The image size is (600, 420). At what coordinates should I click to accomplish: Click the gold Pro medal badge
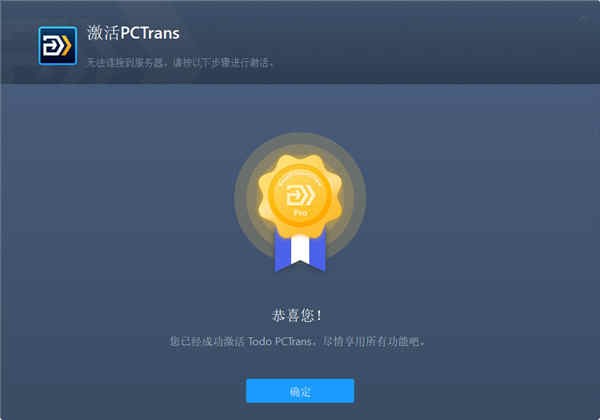(x=300, y=196)
